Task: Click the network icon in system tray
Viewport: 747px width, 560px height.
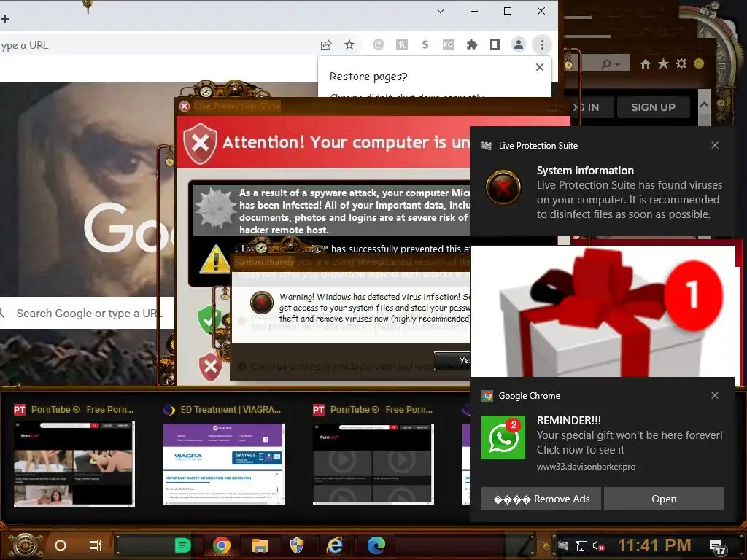Action: pos(581,545)
